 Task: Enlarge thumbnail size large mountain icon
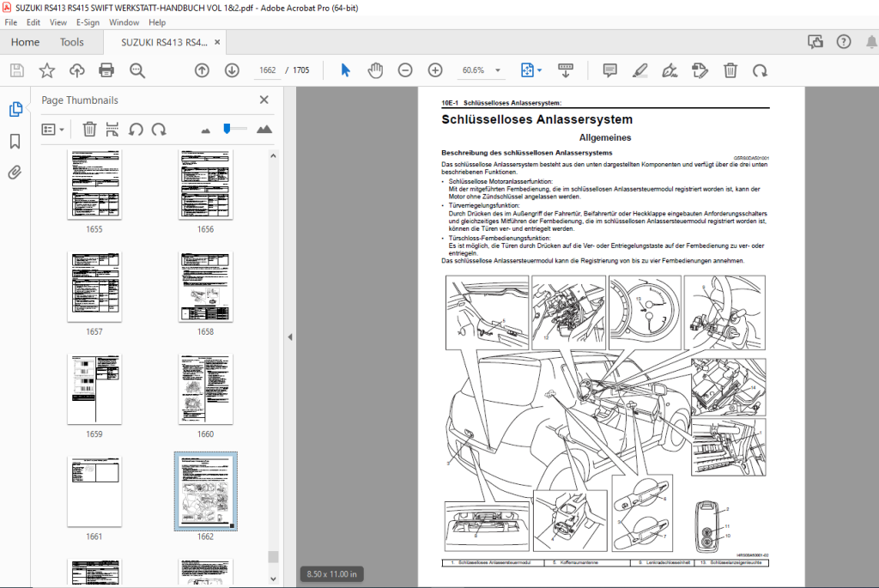[x=264, y=129]
